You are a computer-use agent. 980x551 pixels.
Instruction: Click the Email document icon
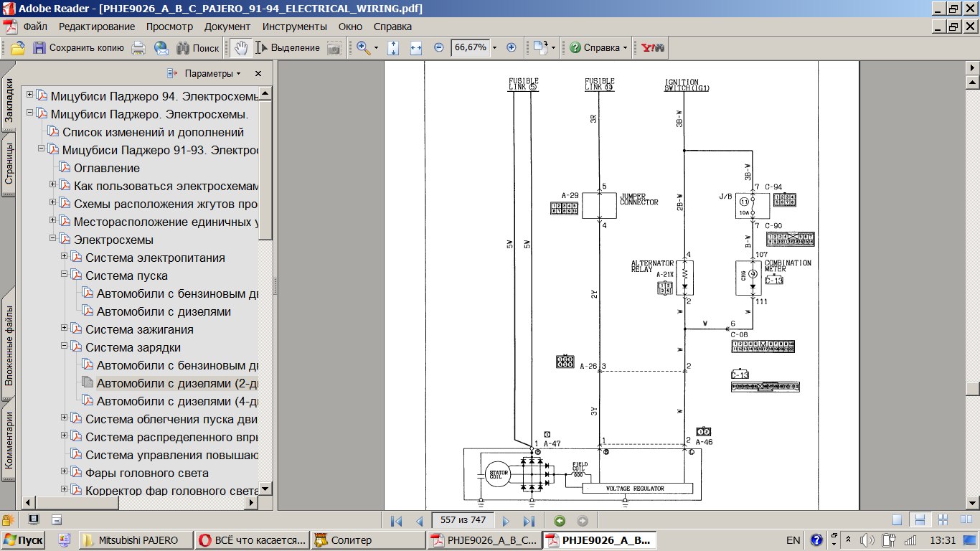[x=161, y=48]
